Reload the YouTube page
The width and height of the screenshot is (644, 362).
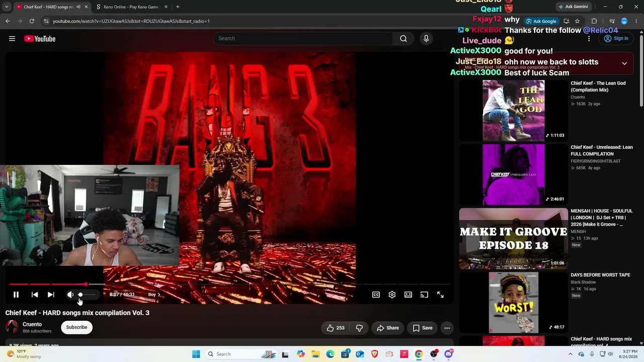32,21
